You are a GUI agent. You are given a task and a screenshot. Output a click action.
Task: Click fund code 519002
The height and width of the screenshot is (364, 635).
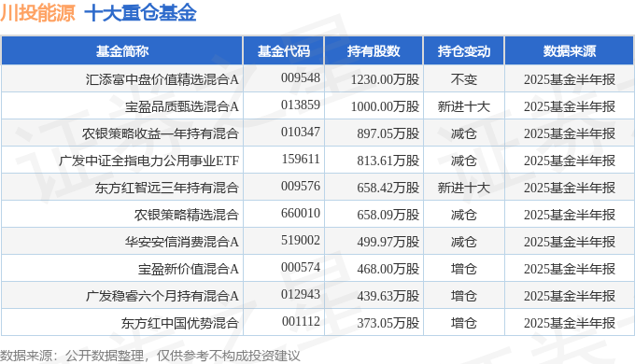pyautogui.click(x=301, y=241)
